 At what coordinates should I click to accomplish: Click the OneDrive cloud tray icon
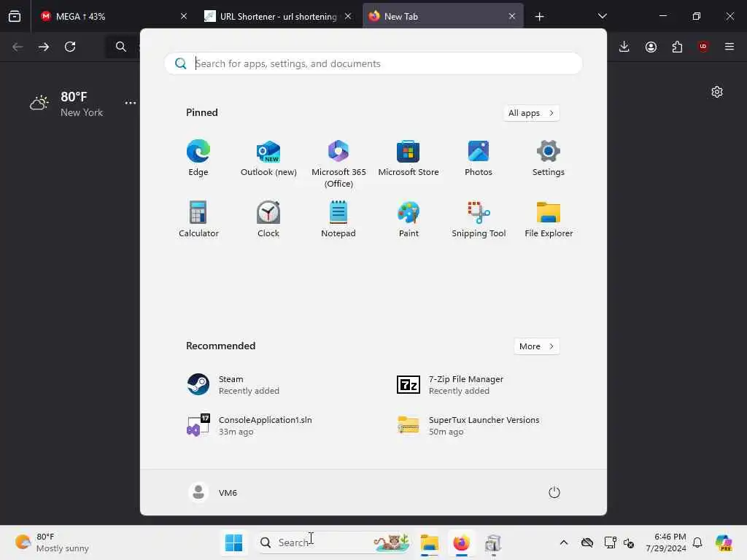tap(587, 542)
